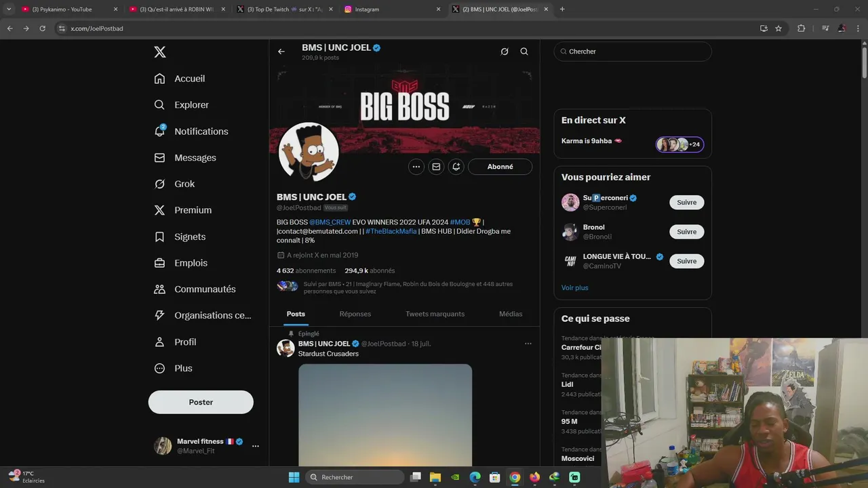Open the tab search dropdown arrow
868x488 pixels.
tap(9, 9)
